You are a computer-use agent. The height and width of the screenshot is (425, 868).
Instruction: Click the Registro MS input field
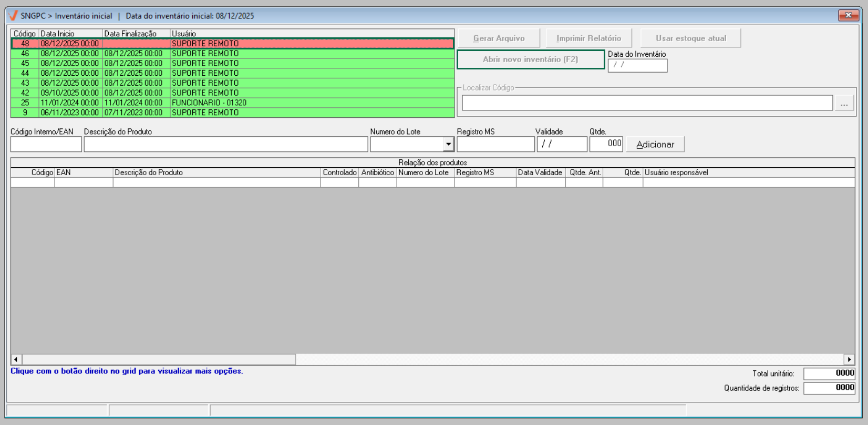tap(495, 144)
